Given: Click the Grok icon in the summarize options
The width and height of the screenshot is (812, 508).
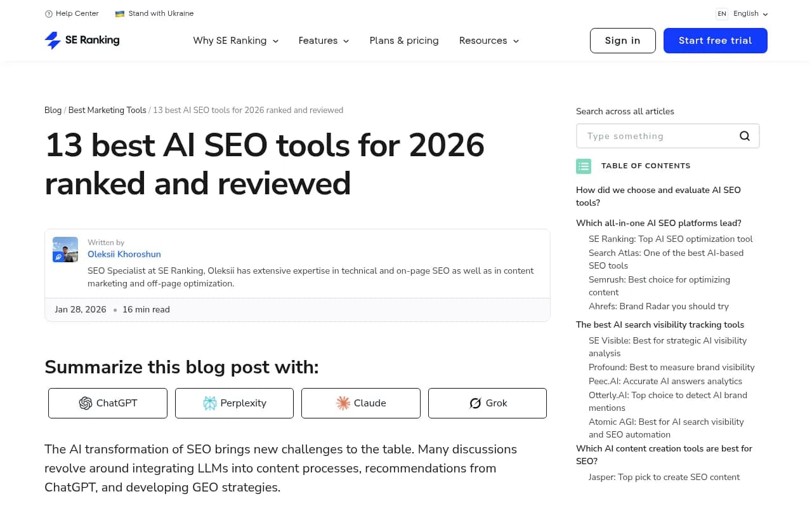Looking at the screenshot, I should click(x=475, y=403).
